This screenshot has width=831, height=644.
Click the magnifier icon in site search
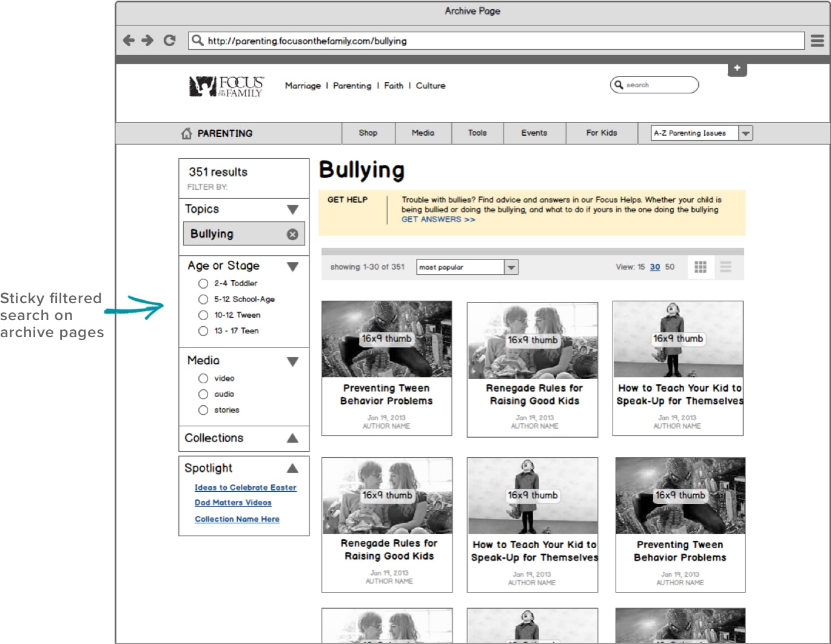tap(619, 85)
